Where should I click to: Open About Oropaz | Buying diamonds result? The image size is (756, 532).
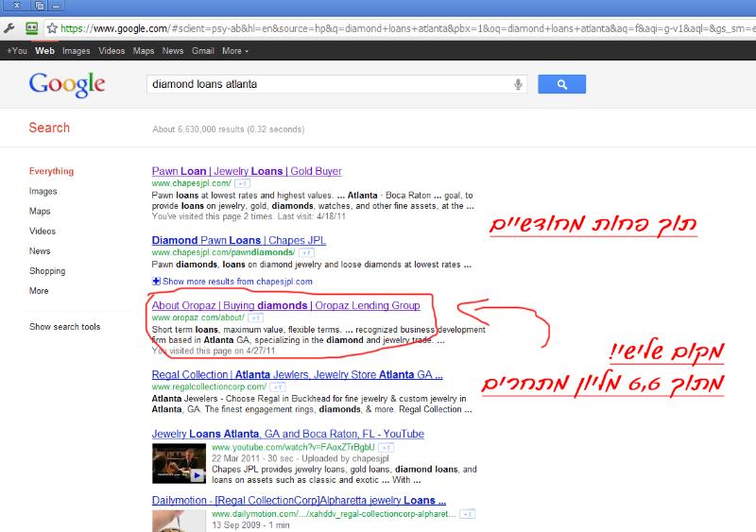point(285,305)
